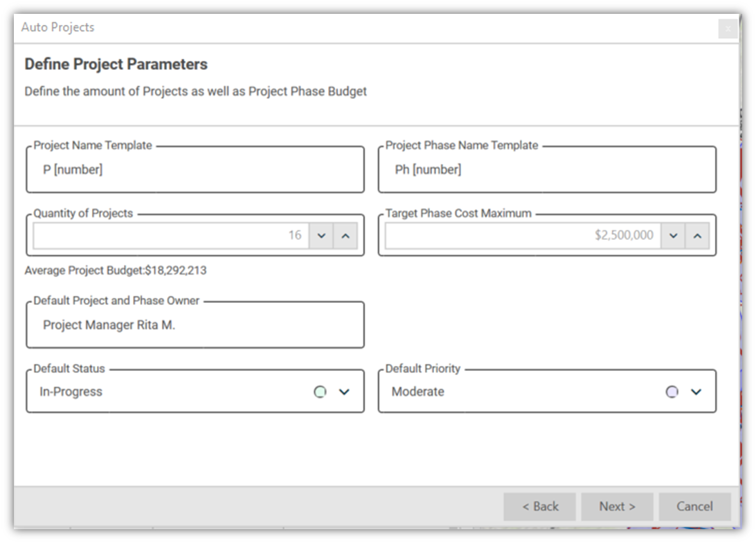Image resolution: width=756 pixels, height=543 pixels.
Task: Click the purple priority circle indicator
Action: 672,392
